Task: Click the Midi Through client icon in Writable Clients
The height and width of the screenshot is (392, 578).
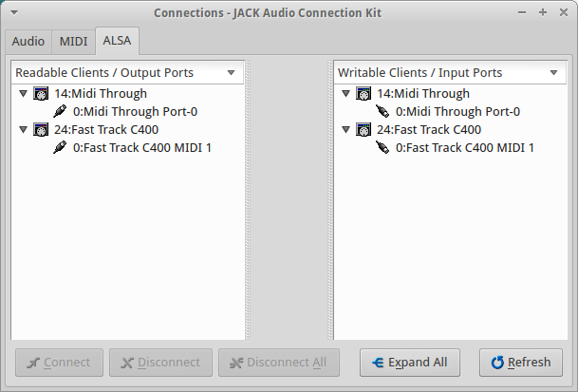Action: (364, 94)
